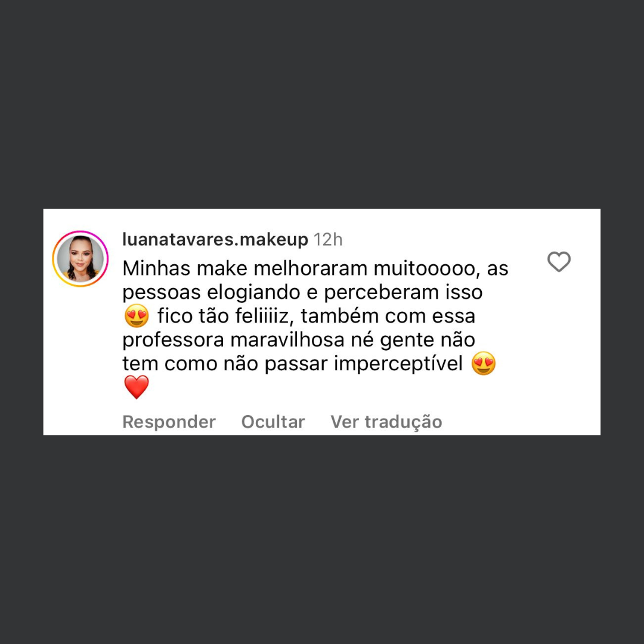Image resolution: width=644 pixels, height=644 pixels.
Task: Click the red heart emoji in the comment
Action: 137,388
